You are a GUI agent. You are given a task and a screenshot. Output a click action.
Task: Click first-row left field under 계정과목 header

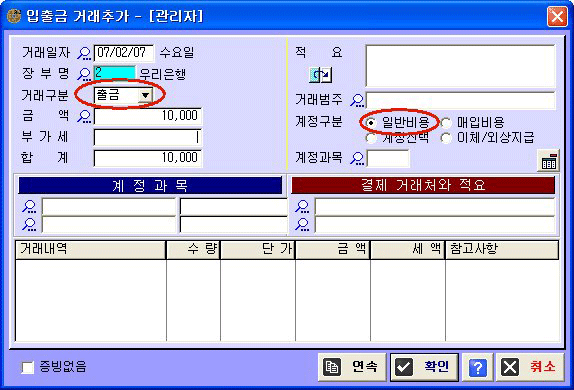point(109,207)
